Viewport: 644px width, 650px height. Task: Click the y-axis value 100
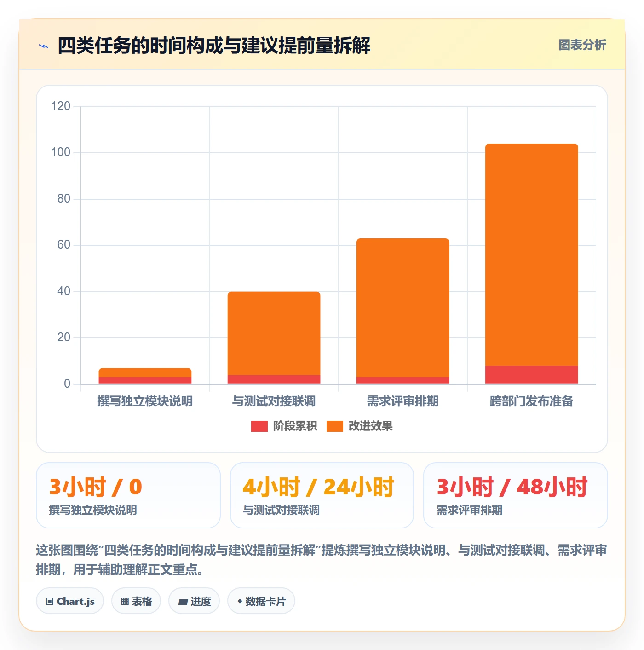click(61, 152)
